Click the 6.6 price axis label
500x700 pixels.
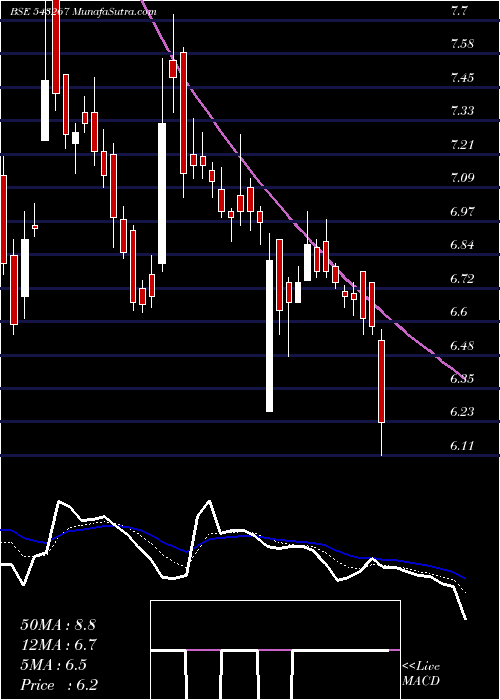point(459,312)
